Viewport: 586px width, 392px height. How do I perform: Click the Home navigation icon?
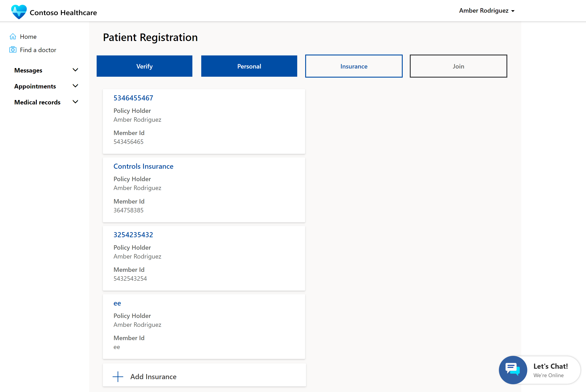13,36
